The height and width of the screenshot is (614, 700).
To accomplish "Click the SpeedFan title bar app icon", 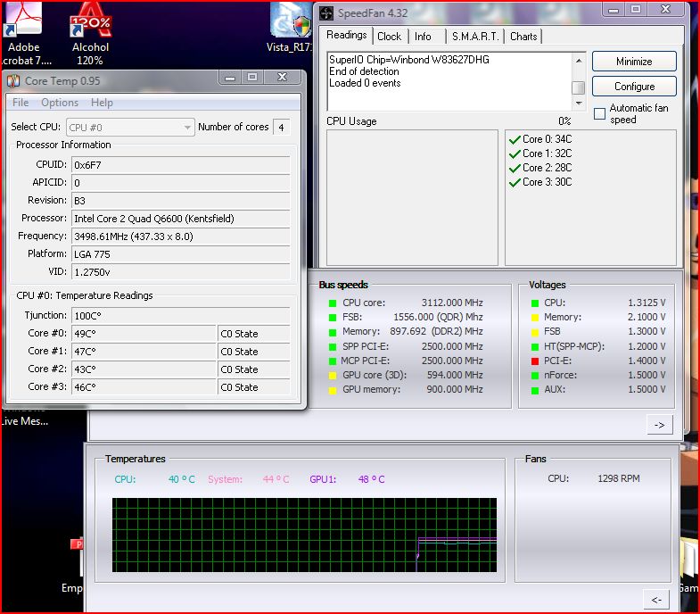I will (326, 13).
